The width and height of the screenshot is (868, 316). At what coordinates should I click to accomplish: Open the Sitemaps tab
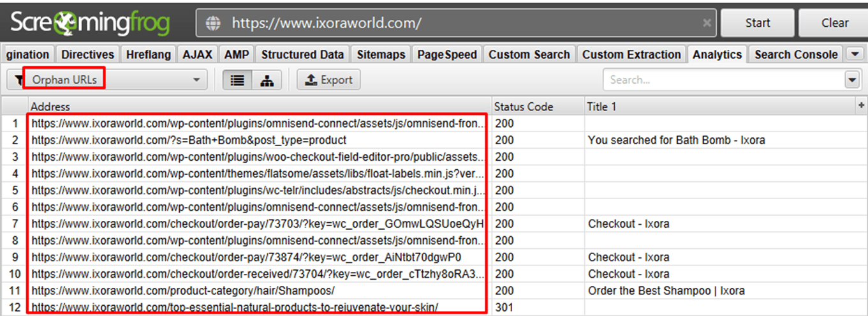coord(381,55)
